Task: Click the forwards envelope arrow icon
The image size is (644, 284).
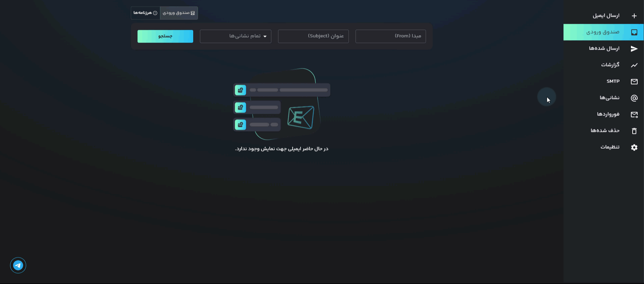Action: [x=634, y=114]
